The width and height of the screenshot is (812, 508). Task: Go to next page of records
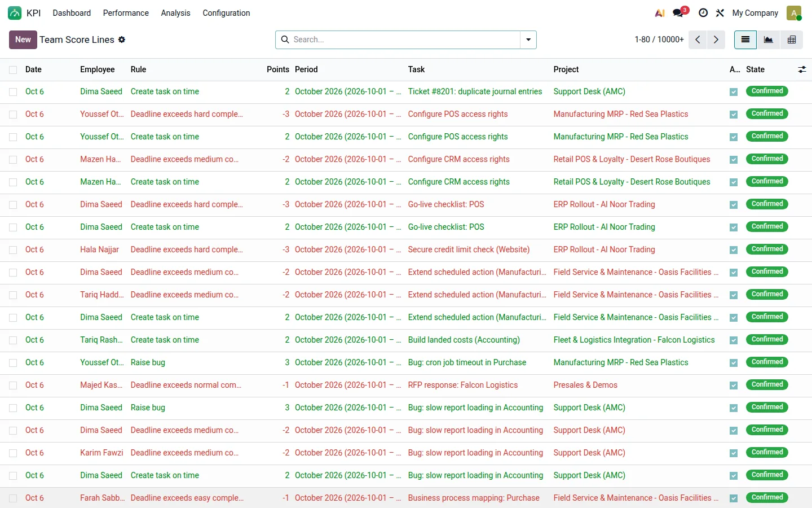click(x=716, y=40)
